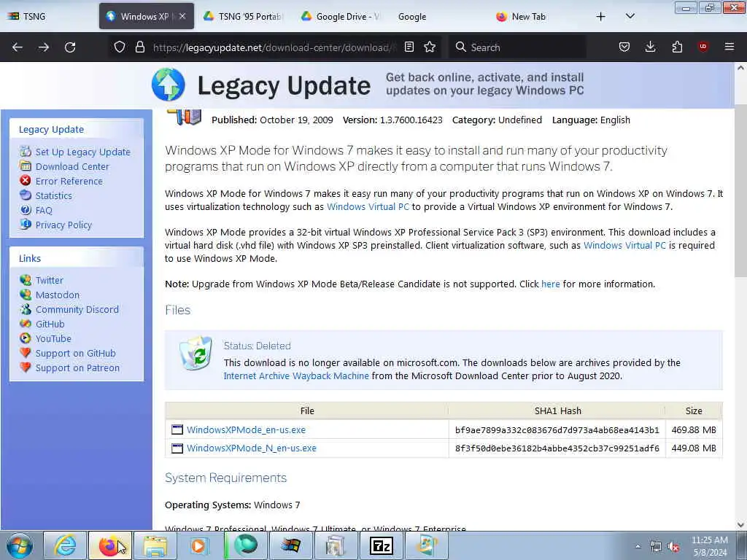Open the Windows Start orb
The width and height of the screenshot is (747, 560).
[20, 545]
